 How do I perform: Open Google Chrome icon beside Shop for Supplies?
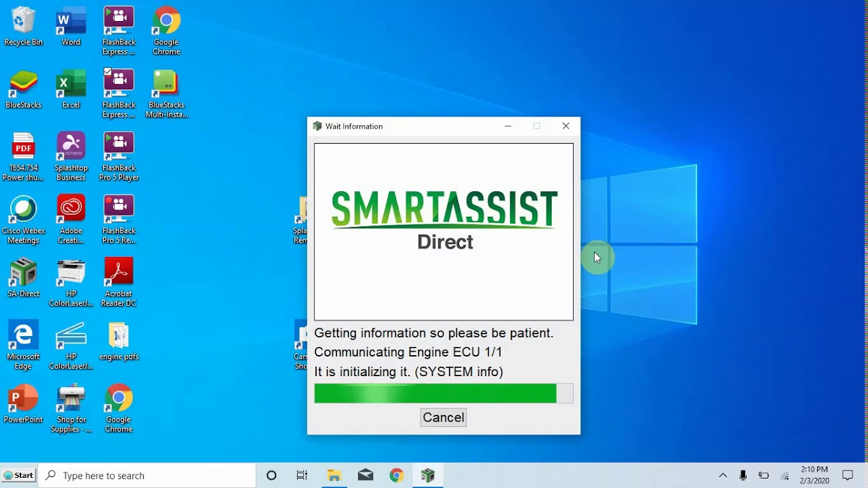119,409
